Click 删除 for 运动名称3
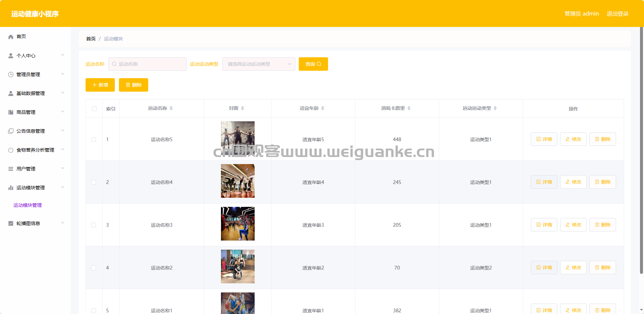644x314 pixels. point(603,225)
